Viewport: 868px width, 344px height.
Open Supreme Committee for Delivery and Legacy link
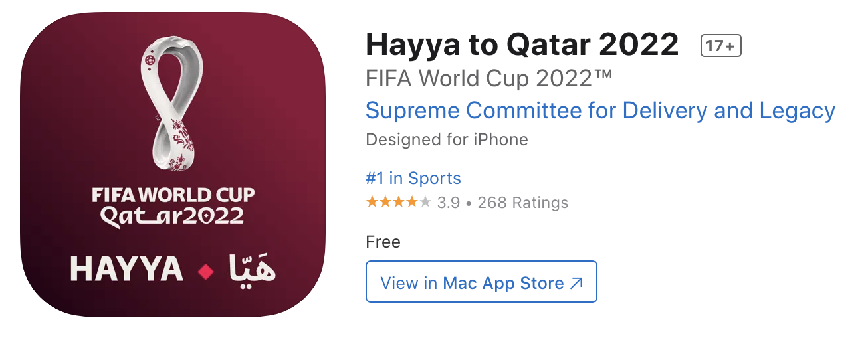click(x=600, y=110)
